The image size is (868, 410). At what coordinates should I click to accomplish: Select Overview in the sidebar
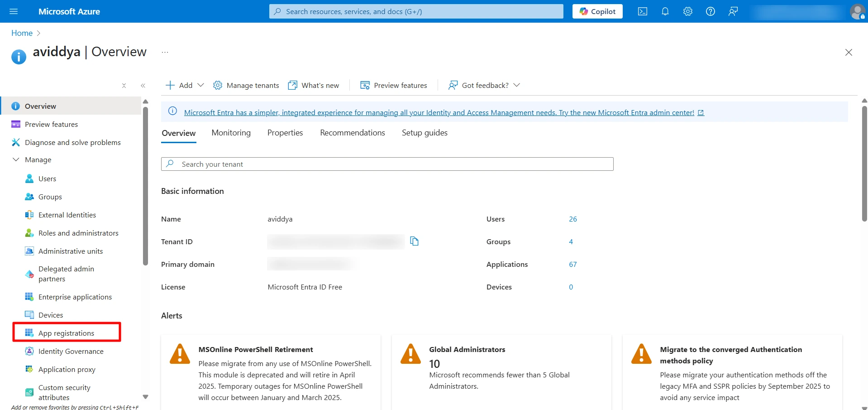pos(71,106)
